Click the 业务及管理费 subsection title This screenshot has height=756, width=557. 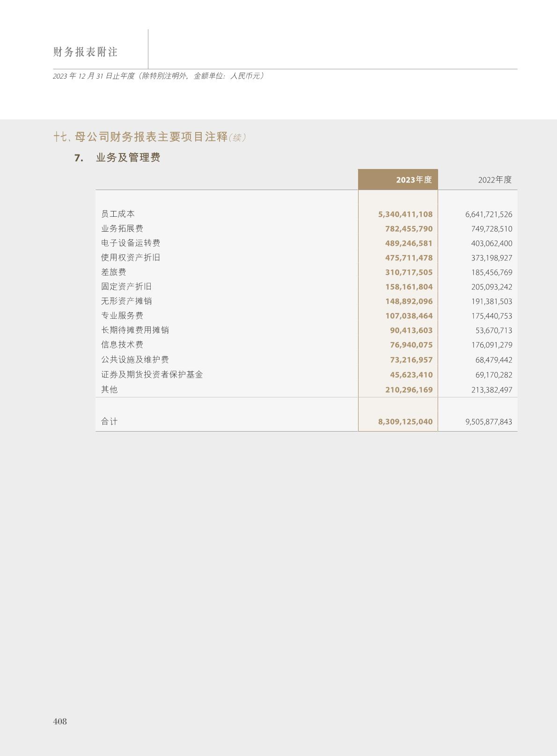point(128,158)
